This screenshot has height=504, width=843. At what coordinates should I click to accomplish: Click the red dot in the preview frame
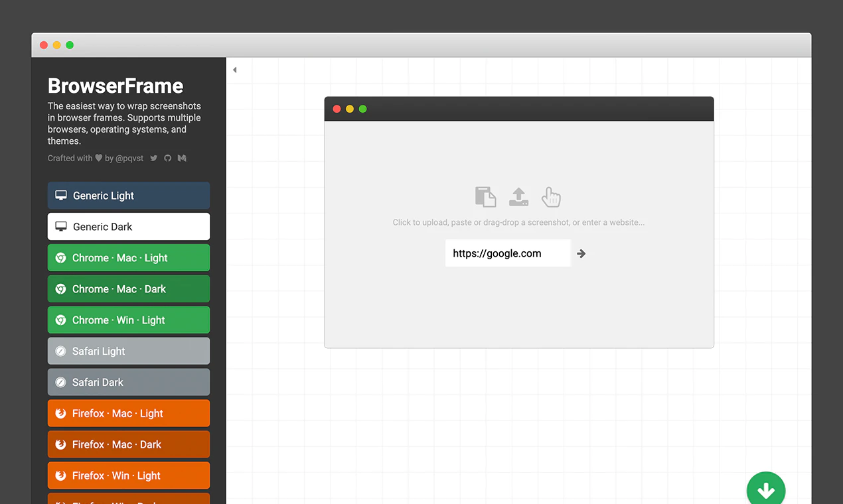(337, 109)
